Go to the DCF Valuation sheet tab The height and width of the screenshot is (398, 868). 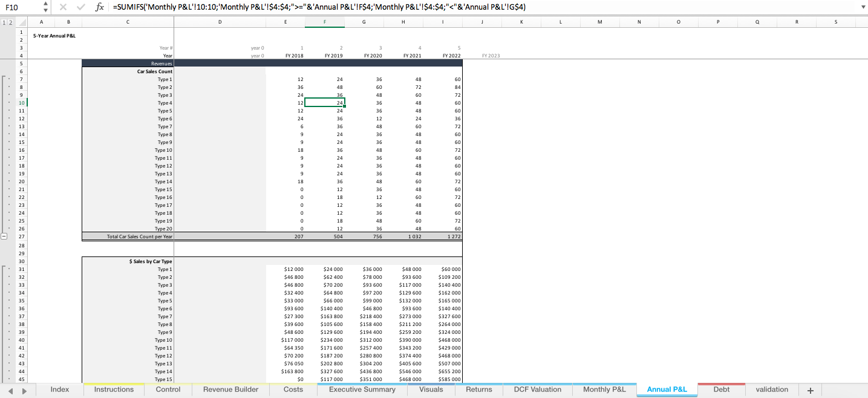point(538,390)
